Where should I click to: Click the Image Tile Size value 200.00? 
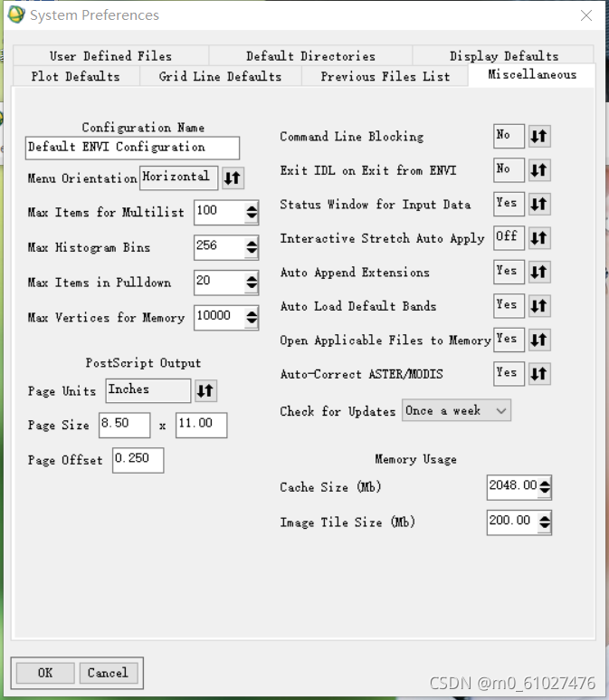click(x=513, y=522)
